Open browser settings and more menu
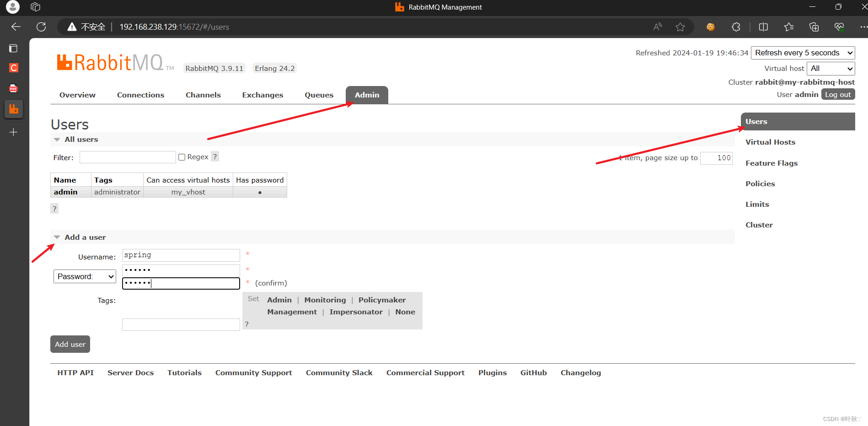Image resolution: width=868 pixels, height=426 pixels. 863,27
